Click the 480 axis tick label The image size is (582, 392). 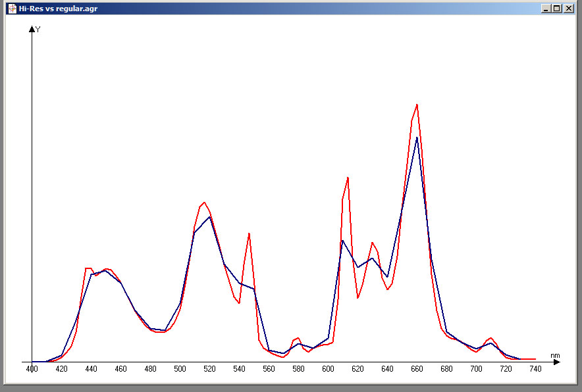click(x=150, y=368)
